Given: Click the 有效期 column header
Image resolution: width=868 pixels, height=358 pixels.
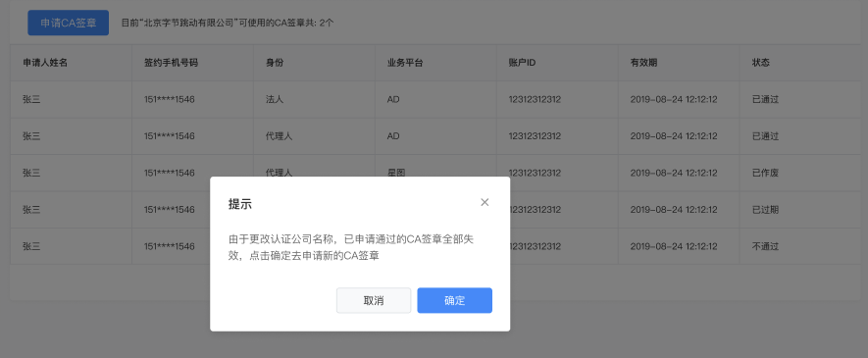Looking at the screenshot, I should tap(643, 63).
